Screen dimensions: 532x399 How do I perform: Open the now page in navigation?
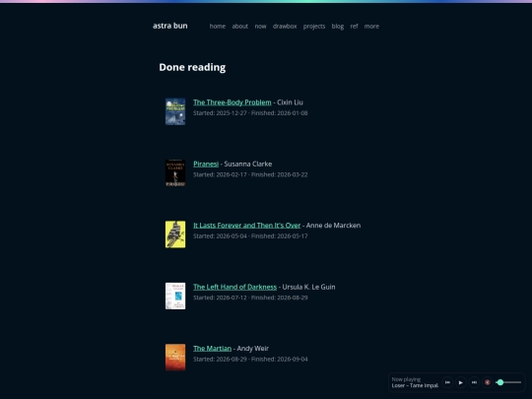point(260,27)
